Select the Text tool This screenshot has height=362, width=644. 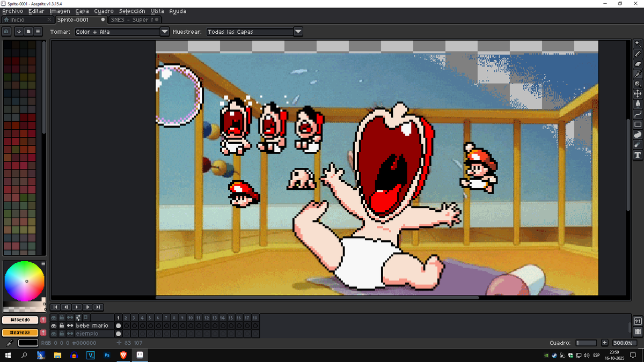(x=638, y=156)
